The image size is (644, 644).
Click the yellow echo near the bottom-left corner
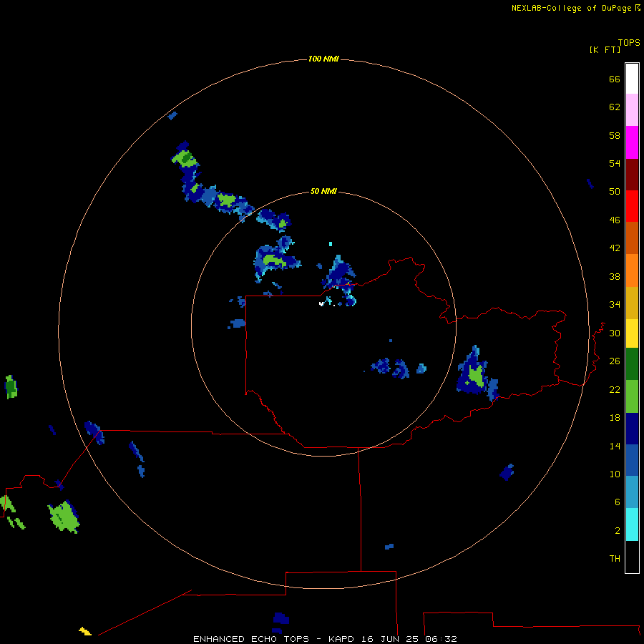point(85,631)
